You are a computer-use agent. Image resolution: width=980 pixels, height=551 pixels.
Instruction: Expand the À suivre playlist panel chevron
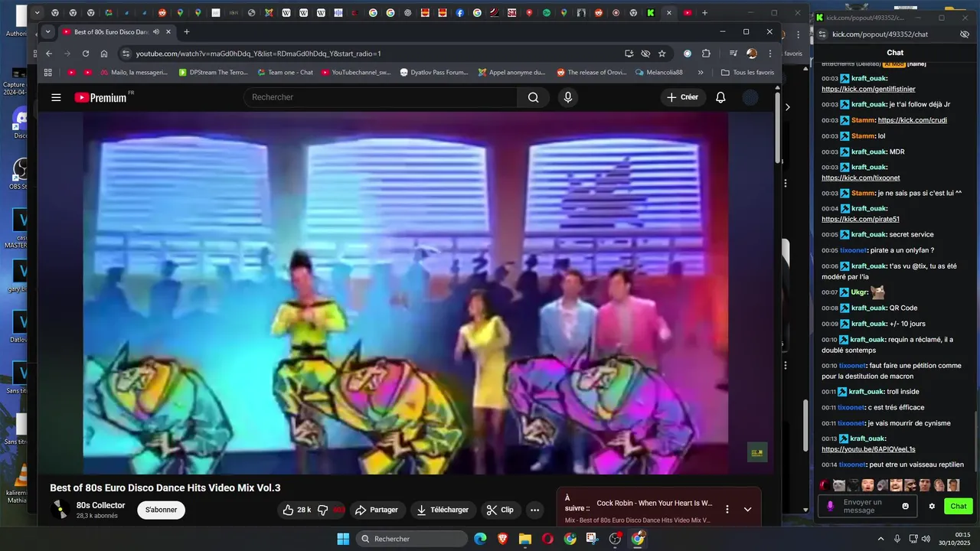click(747, 509)
